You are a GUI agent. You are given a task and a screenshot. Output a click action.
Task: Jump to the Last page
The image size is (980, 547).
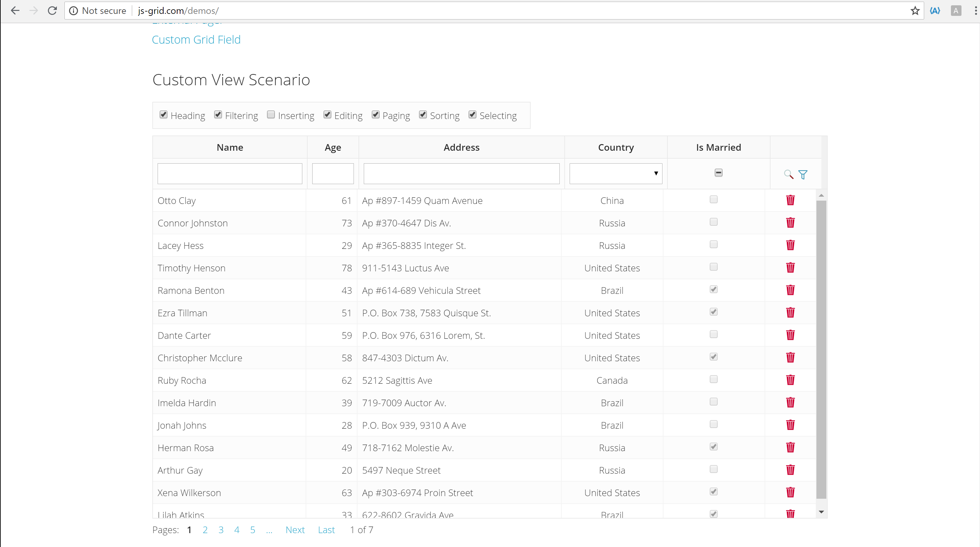326,530
